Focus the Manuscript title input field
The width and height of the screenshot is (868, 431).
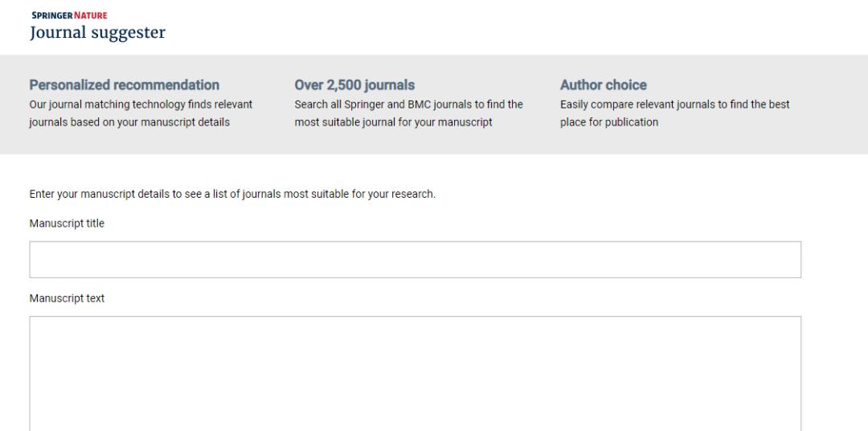click(x=415, y=260)
